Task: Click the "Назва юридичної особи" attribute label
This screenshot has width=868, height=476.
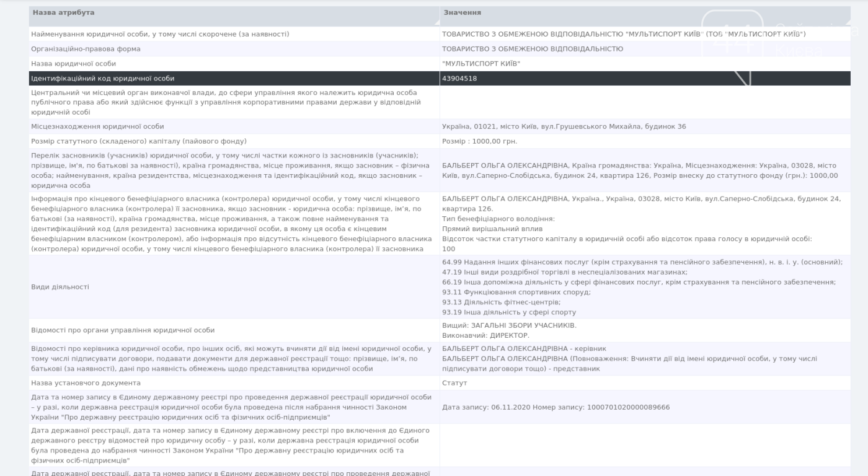Action: (x=73, y=64)
